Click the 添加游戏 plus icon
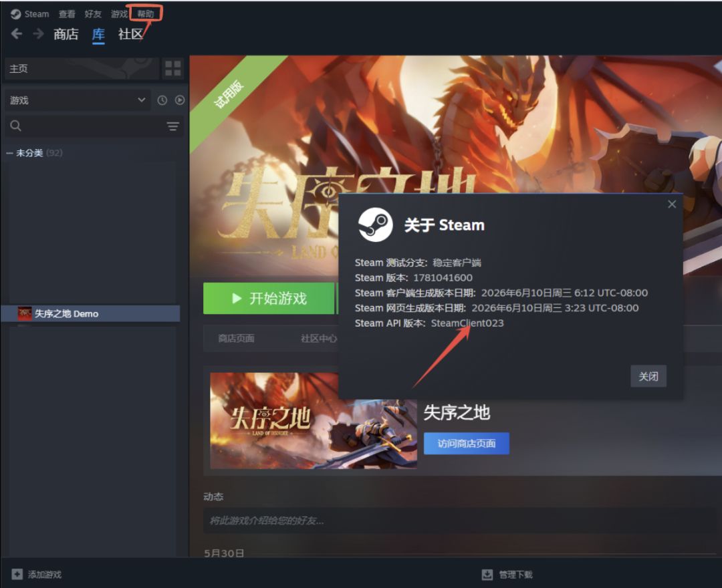722x588 pixels. [17, 574]
